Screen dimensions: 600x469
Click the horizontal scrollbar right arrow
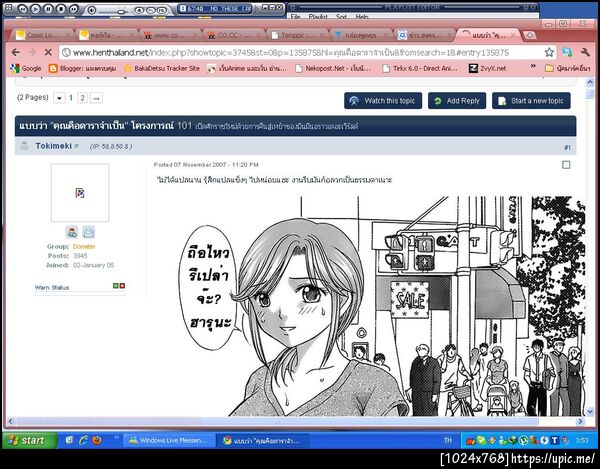[580, 421]
